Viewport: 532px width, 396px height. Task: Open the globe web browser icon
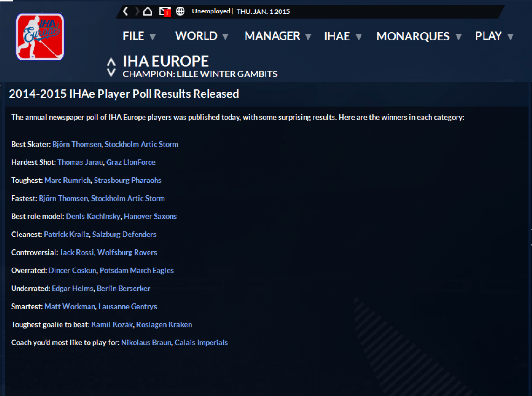click(180, 11)
